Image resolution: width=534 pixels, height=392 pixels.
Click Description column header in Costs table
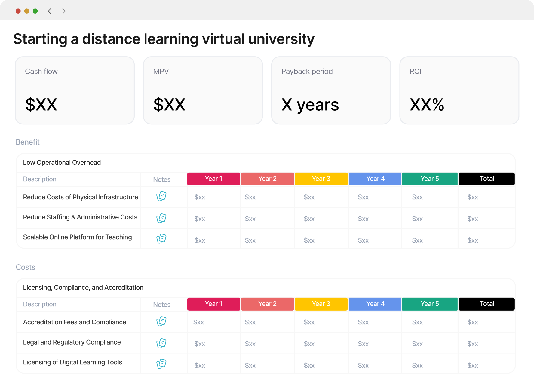click(40, 304)
